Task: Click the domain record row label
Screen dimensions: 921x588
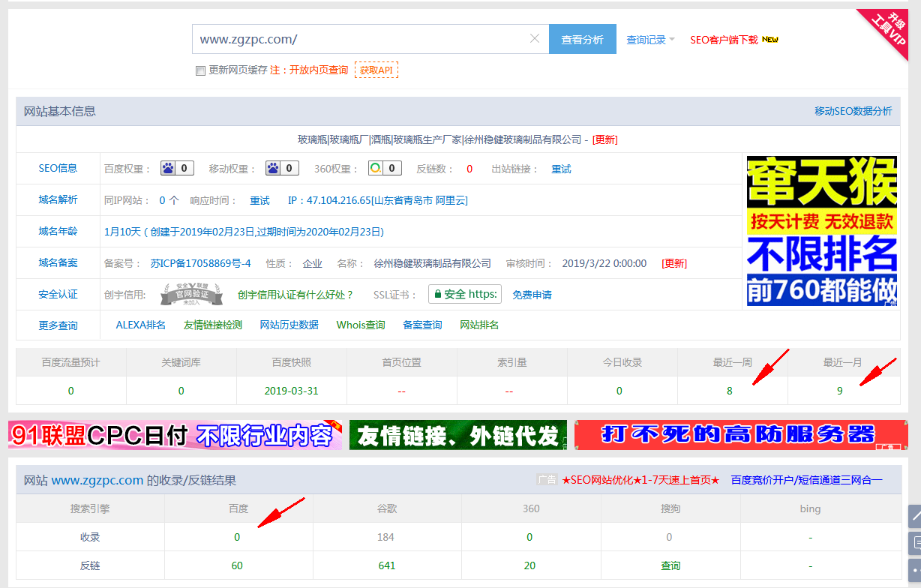Action: click(58, 262)
